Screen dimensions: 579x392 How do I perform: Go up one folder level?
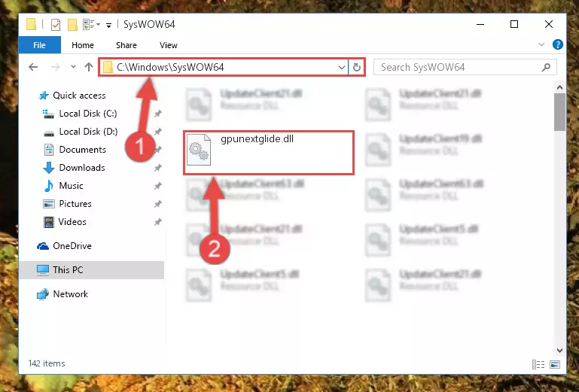pyautogui.click(x=89, y=67)
